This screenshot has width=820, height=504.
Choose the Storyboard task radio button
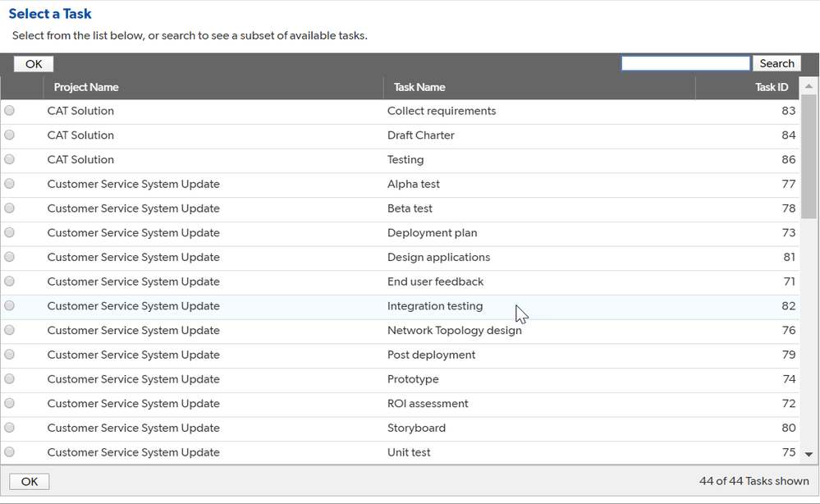tap(9, 428)
